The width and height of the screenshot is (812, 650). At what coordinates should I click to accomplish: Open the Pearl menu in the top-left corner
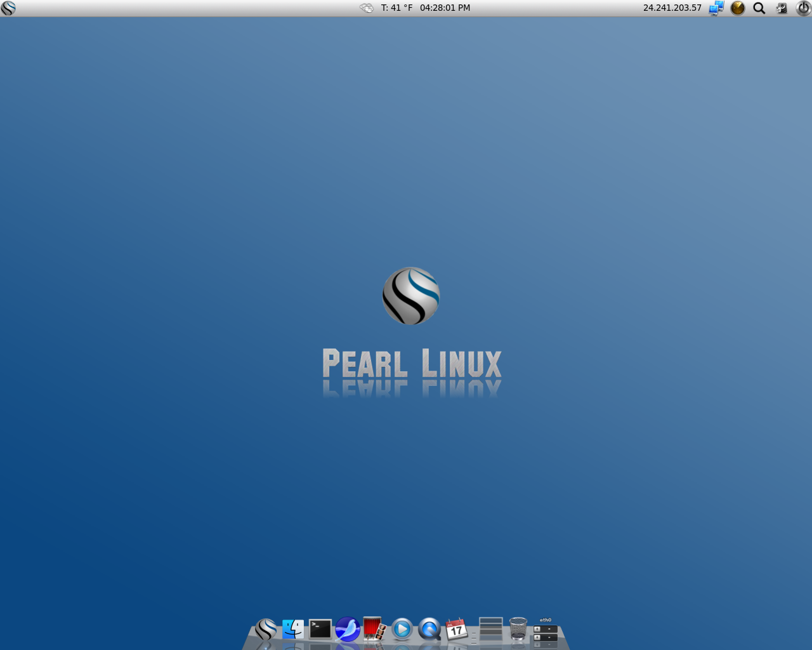click(x=8, y=8)
